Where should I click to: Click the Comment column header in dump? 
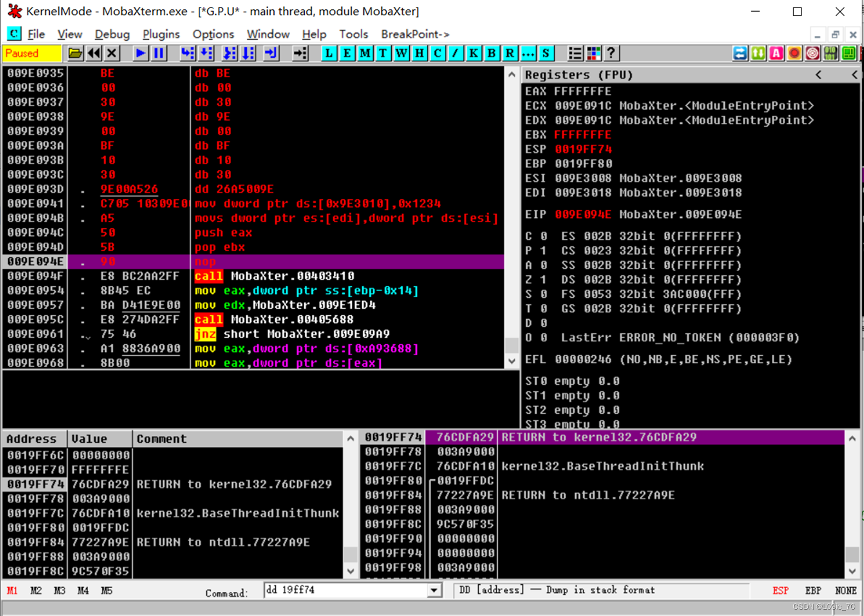pos(238,439)
